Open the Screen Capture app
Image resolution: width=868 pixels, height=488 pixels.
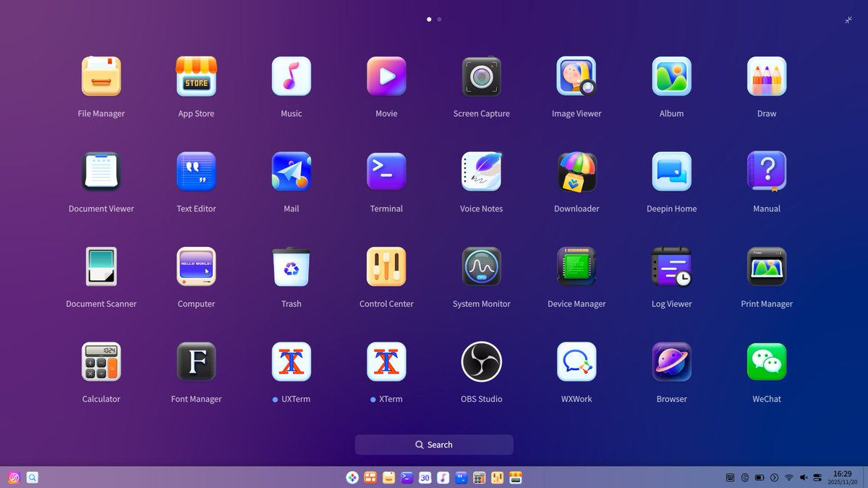pyautogui.click(x=482, y=76)
